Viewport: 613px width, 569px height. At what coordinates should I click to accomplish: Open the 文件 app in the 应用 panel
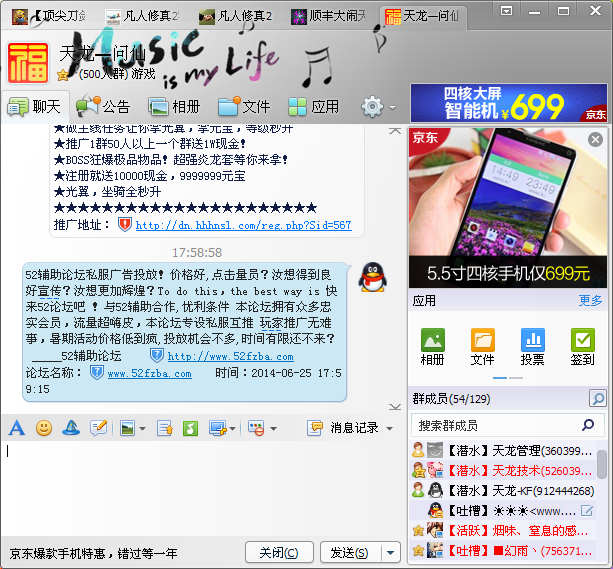point(482,347)
